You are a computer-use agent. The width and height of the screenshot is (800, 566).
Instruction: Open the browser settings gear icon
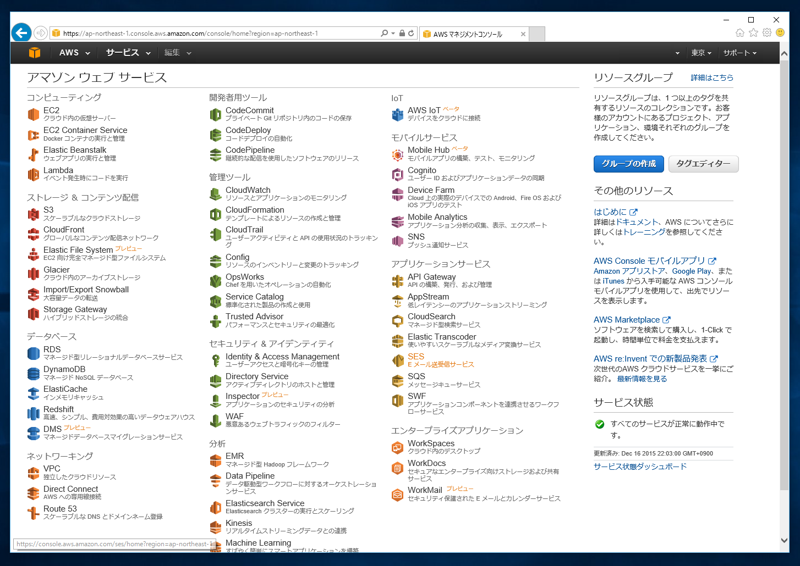[766, 33]
